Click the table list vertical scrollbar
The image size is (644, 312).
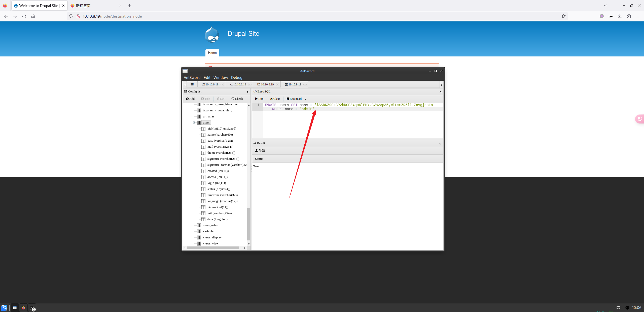pos(248,224)
